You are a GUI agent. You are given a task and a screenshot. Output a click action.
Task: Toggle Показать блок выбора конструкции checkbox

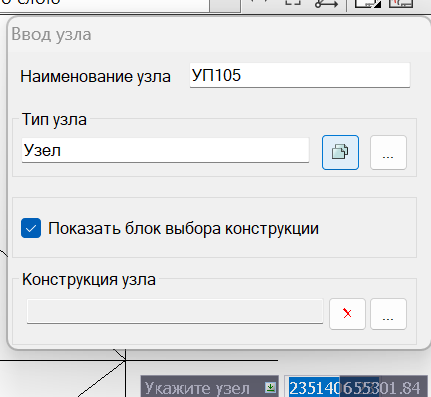tap(31, 228)
